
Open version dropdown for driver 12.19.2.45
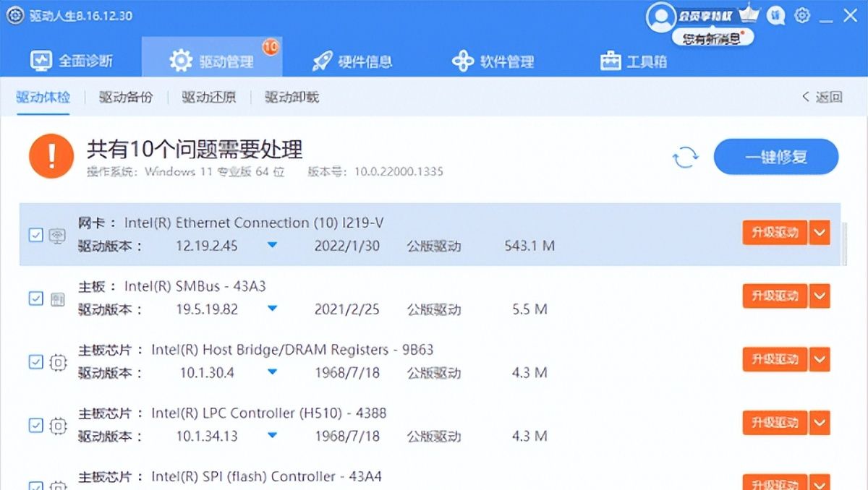point(272,246)
